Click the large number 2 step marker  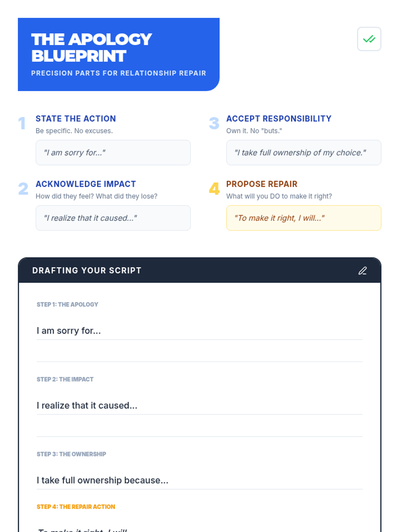point(23,189)
